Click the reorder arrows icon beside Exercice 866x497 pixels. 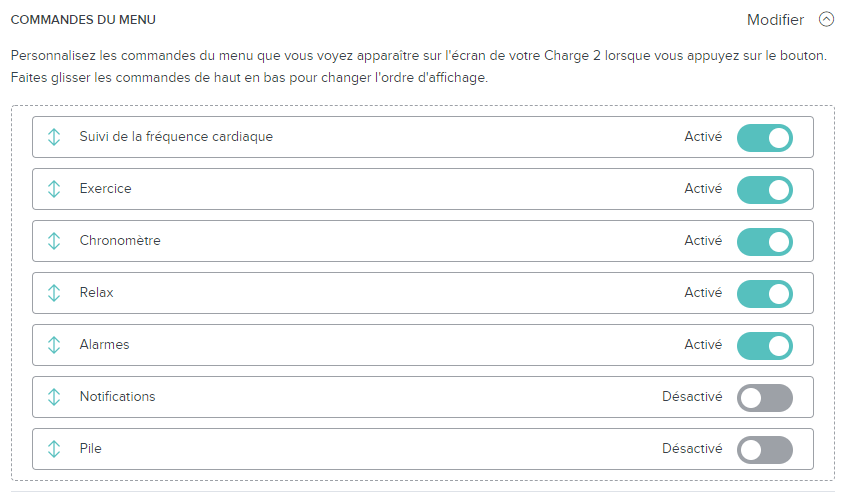pos(54,189)
